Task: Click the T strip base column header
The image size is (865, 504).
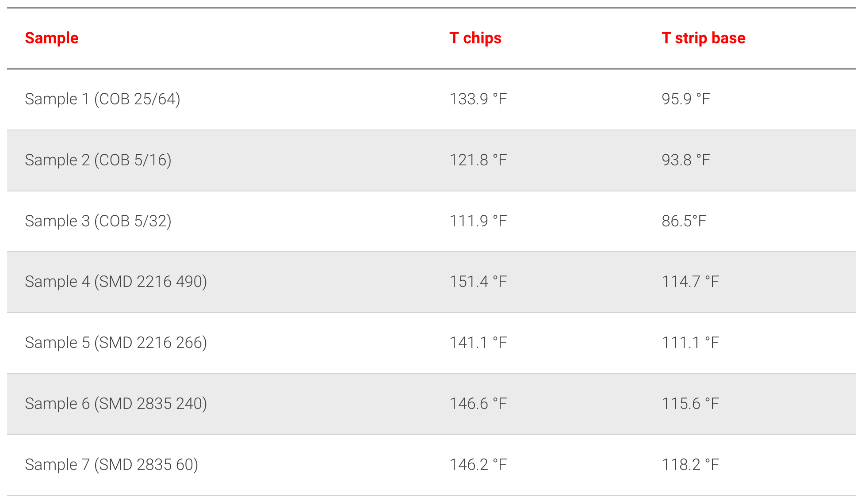Action: pyautogui.click(x=703, y=38)
